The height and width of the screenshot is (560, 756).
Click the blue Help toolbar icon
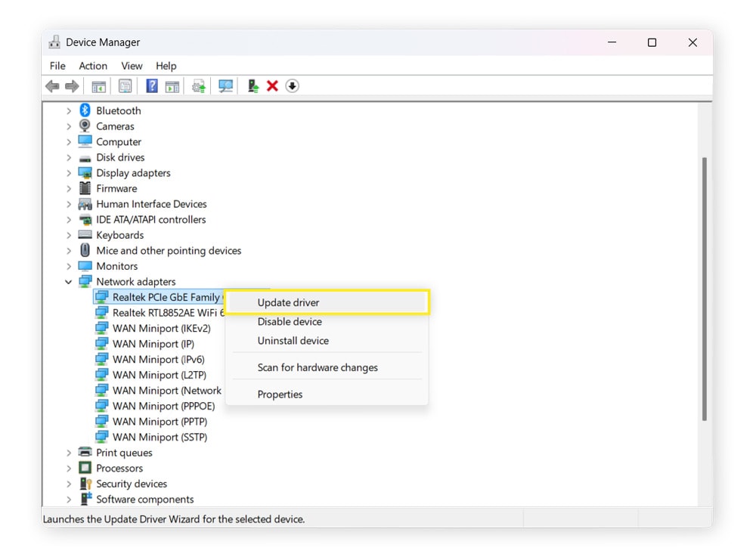pos(153,85)
